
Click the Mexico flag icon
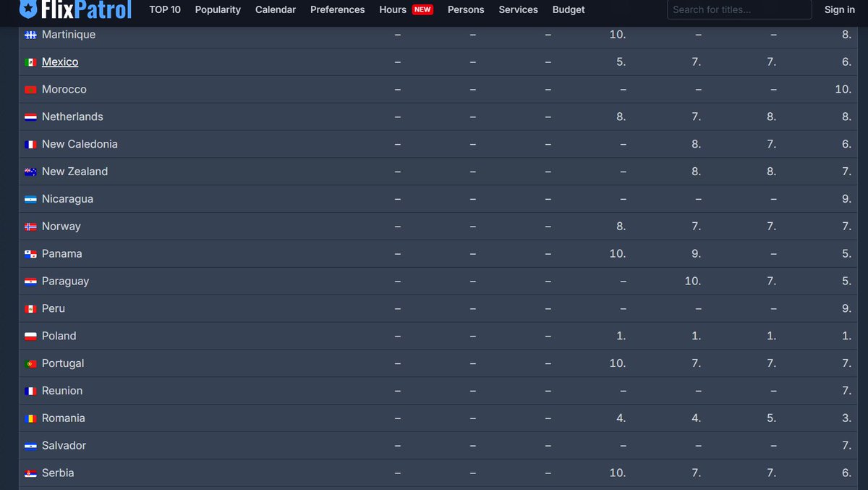tap(30, 62)
